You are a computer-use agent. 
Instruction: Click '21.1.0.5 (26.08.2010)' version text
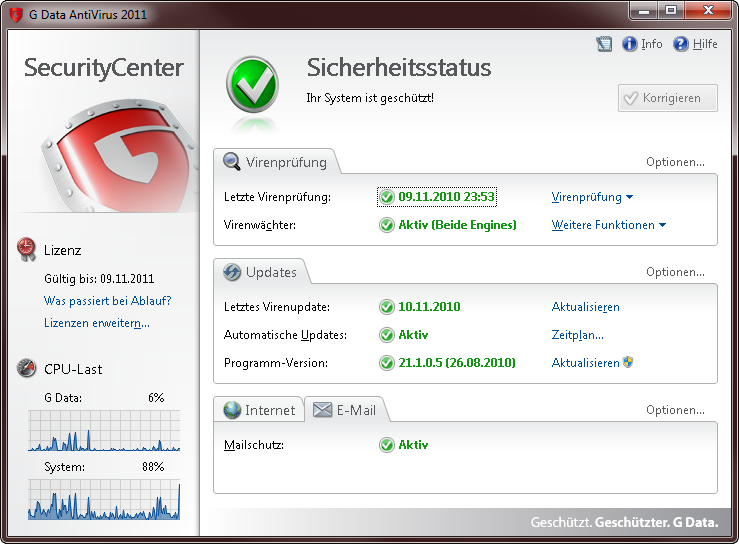coord(457,363)
